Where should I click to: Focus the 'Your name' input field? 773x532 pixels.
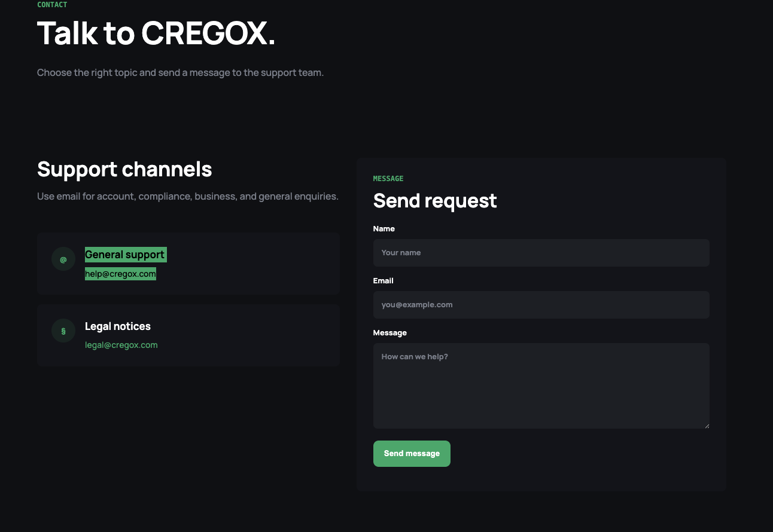click(541, 253)
